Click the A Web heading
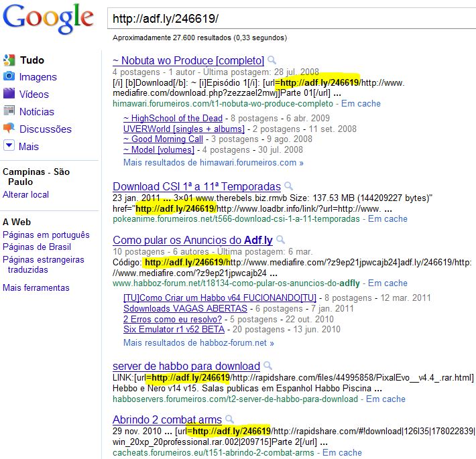This screenshot has width=476, height=459. pyautogui.click(x=17, y=222)
